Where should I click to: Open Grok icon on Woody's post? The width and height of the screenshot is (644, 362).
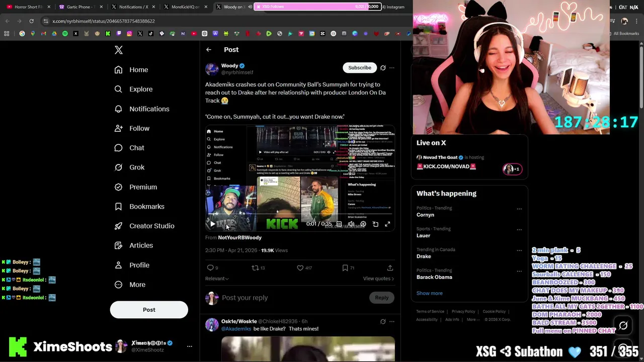pos(383,67)
